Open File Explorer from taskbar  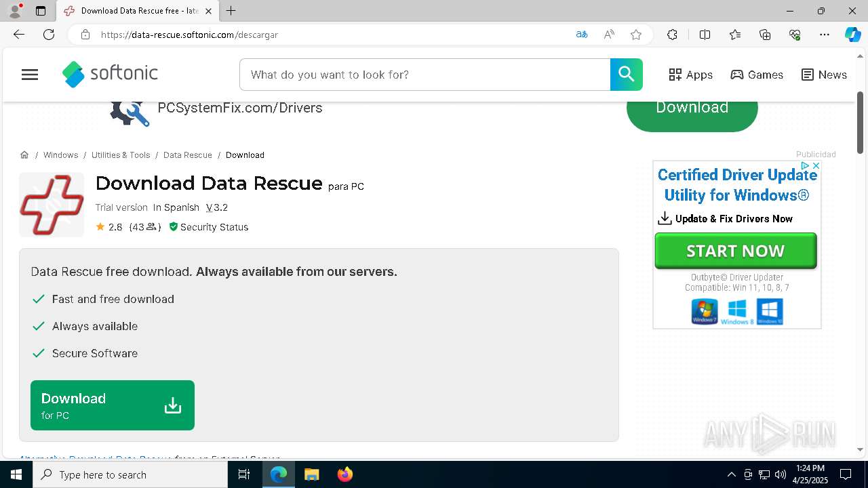[312, 474]
